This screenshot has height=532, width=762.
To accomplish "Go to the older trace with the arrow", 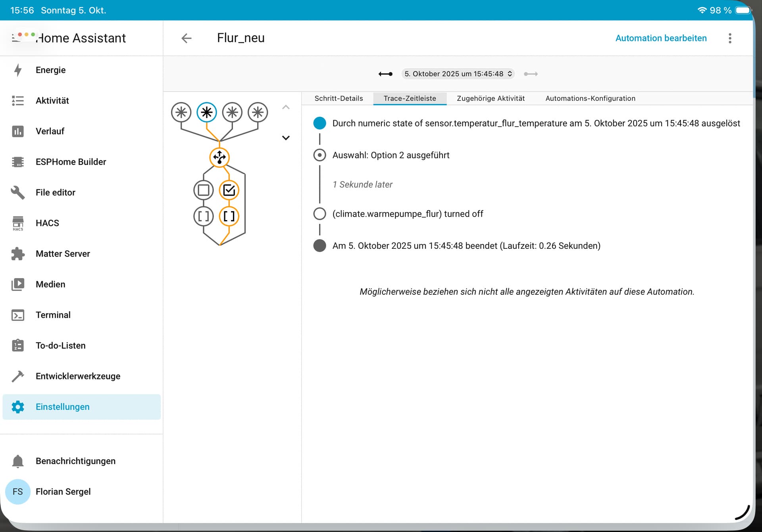I will (385, 74).
